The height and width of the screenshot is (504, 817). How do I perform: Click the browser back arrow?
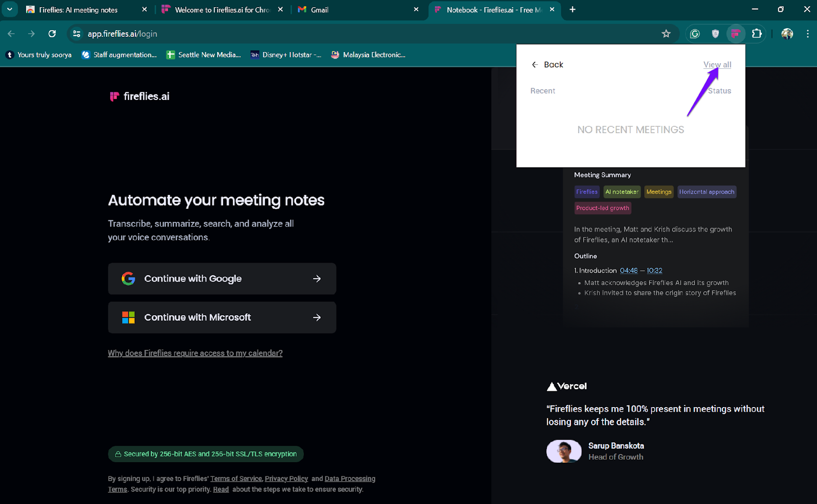(11, 34)
